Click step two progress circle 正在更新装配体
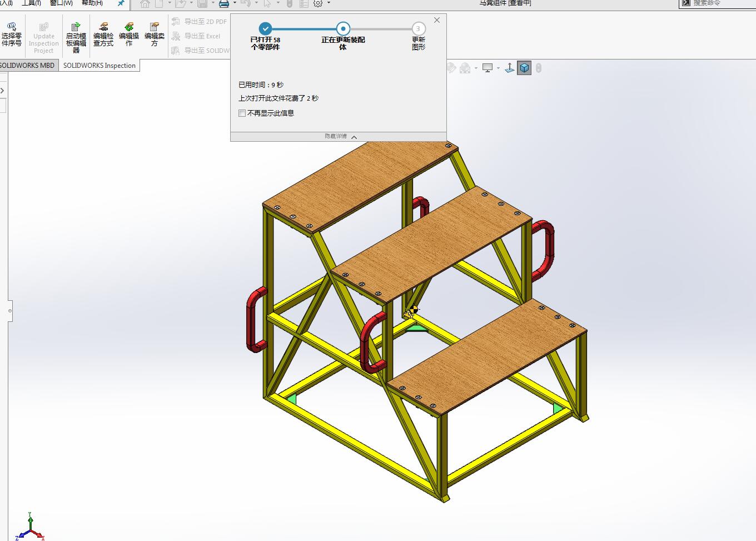The image size is (756, 541). coord(343,28)
